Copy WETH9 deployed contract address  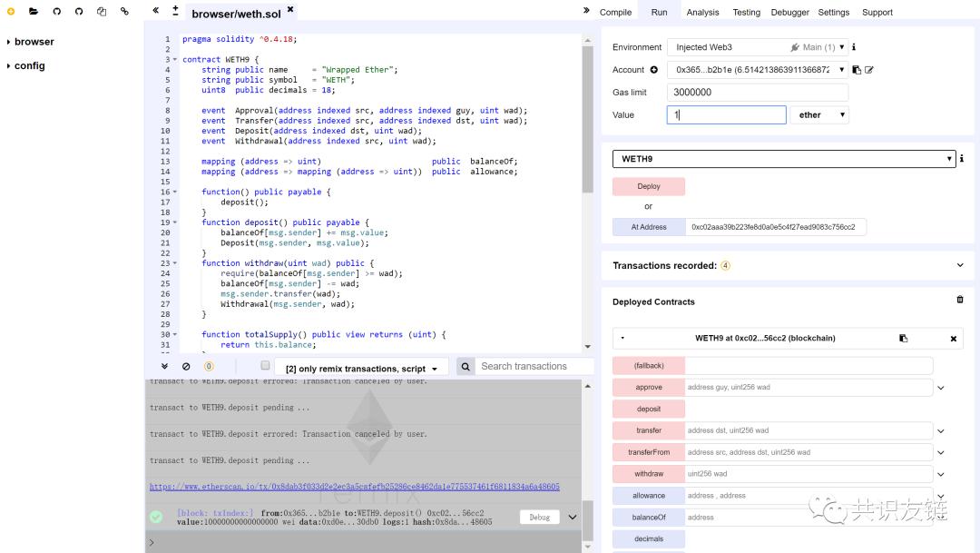(x=903, y=339)
